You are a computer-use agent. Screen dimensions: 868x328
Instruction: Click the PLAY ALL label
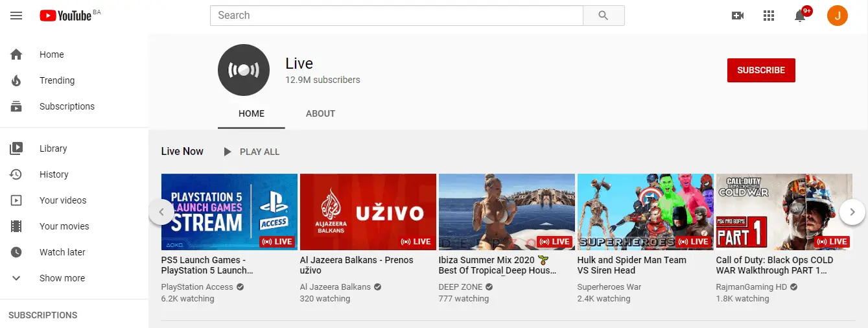[x=259, y=152]
